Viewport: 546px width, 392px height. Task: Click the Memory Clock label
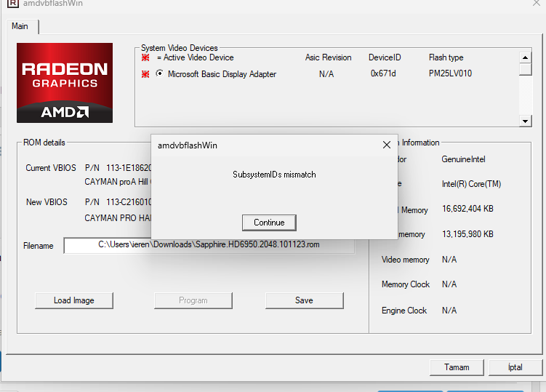point(406,284)
